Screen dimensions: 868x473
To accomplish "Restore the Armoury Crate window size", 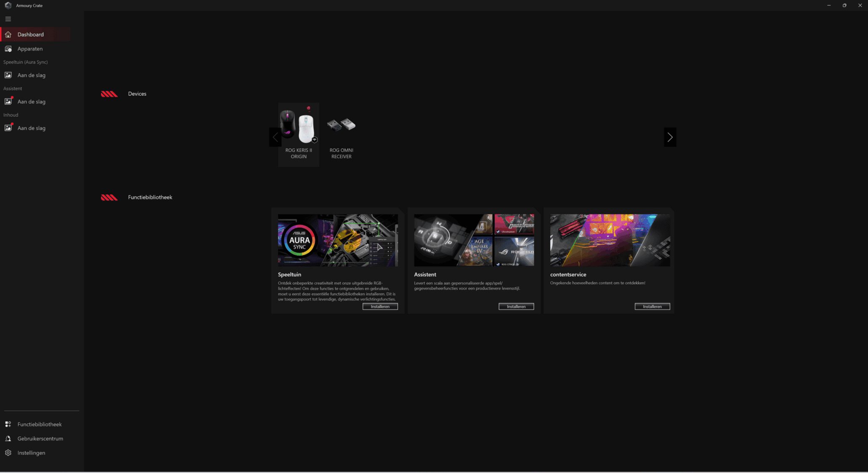I will tap(844, 5).
